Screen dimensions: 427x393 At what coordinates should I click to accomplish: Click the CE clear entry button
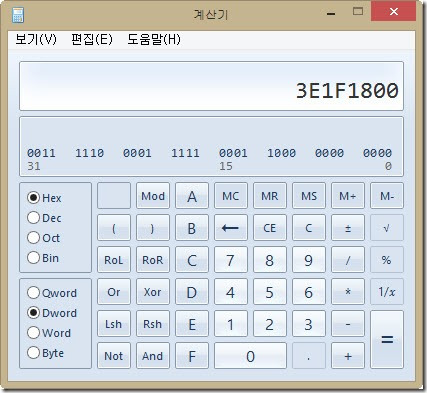(x=270, y=228)
